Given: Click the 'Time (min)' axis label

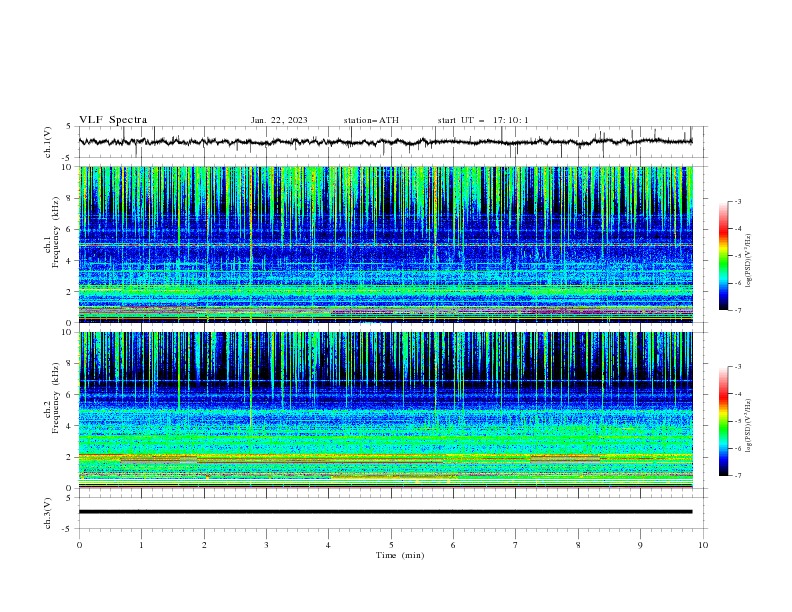Looking at the screenshot, I should click(400, 555).
